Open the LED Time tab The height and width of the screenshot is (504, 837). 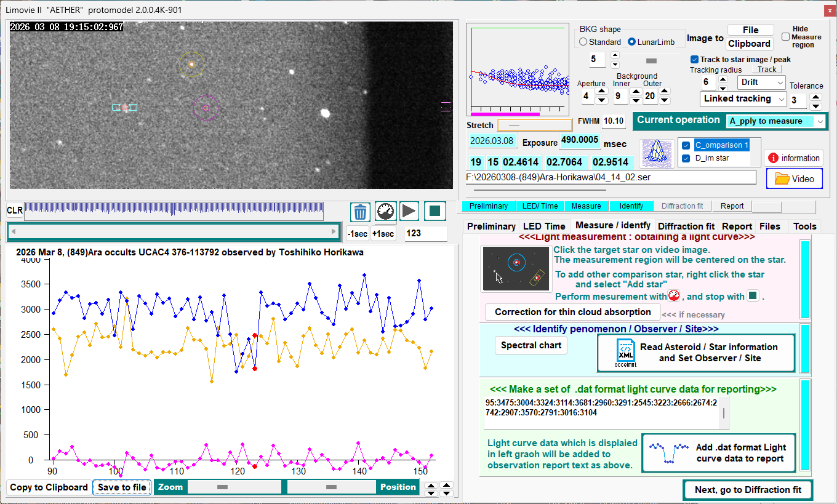[543, 226]
